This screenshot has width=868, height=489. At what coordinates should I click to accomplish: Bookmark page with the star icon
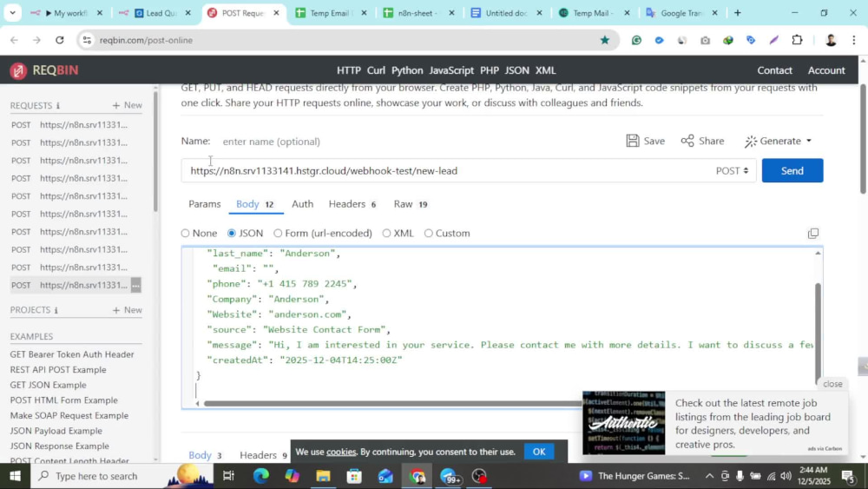click(604, 40)
